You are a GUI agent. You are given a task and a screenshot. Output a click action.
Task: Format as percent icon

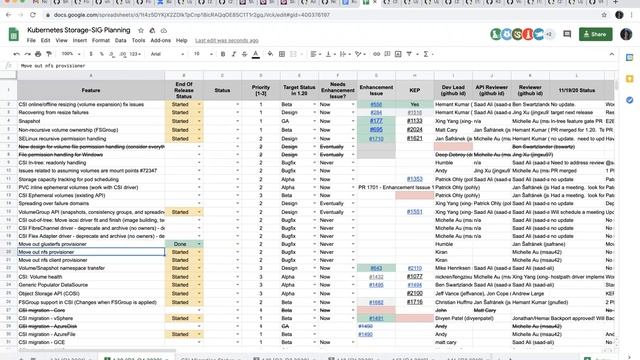(101, 54)
